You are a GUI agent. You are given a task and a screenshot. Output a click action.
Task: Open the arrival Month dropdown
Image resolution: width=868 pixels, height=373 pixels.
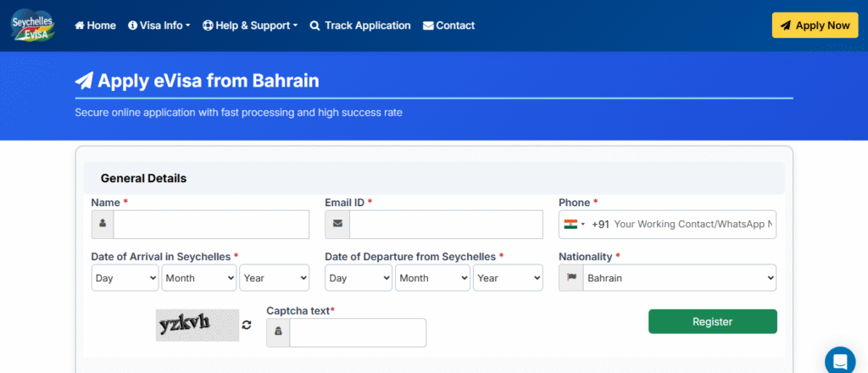click(x=199, y=277)
